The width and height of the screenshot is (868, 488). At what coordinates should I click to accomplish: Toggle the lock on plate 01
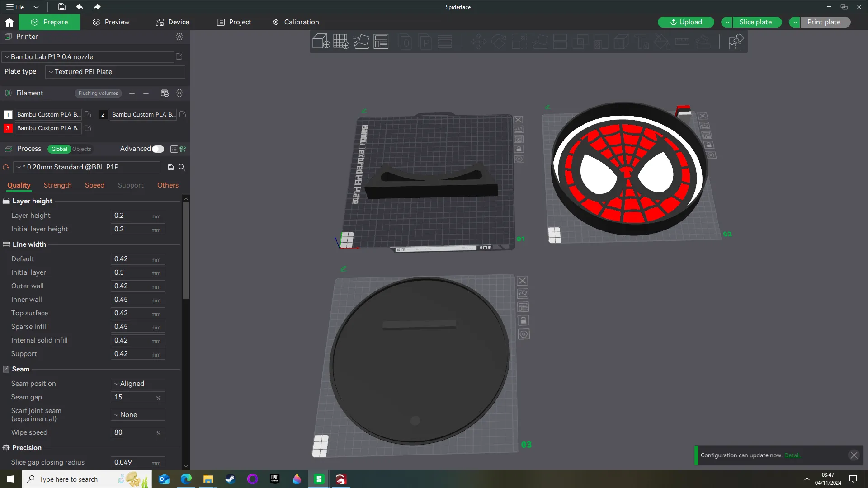pos(519,149)
